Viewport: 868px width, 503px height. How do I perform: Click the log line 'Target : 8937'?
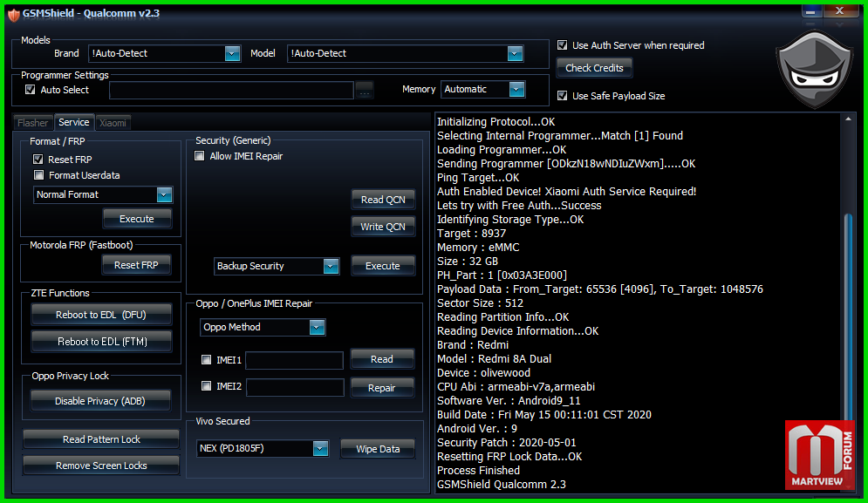[472, 233]
